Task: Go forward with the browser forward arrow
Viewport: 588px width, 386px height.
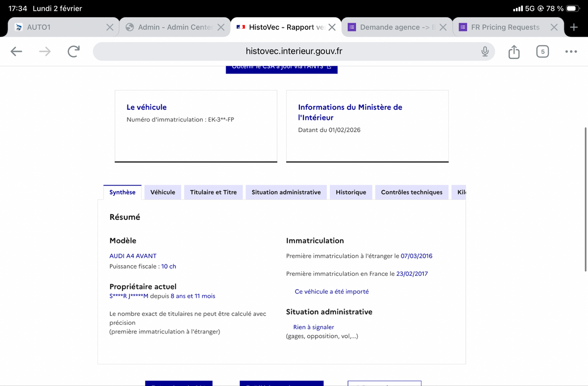Action: [x=45, y=51]
